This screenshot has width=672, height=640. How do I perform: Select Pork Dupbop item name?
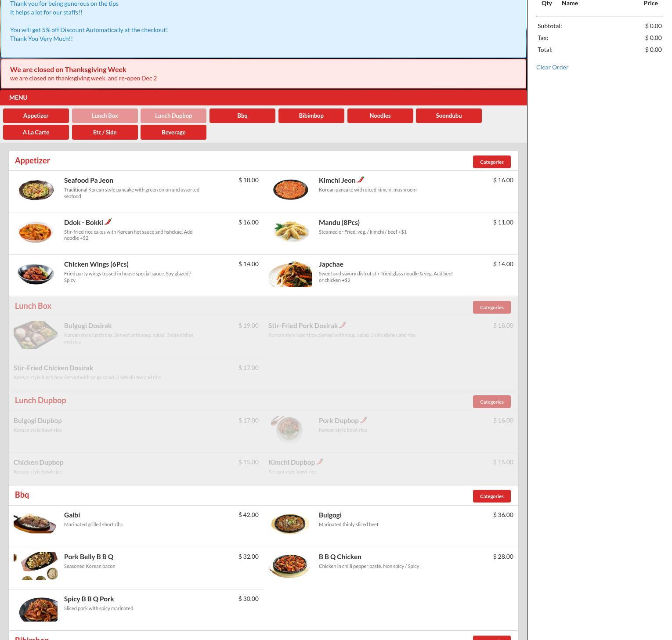coord(339,420)
